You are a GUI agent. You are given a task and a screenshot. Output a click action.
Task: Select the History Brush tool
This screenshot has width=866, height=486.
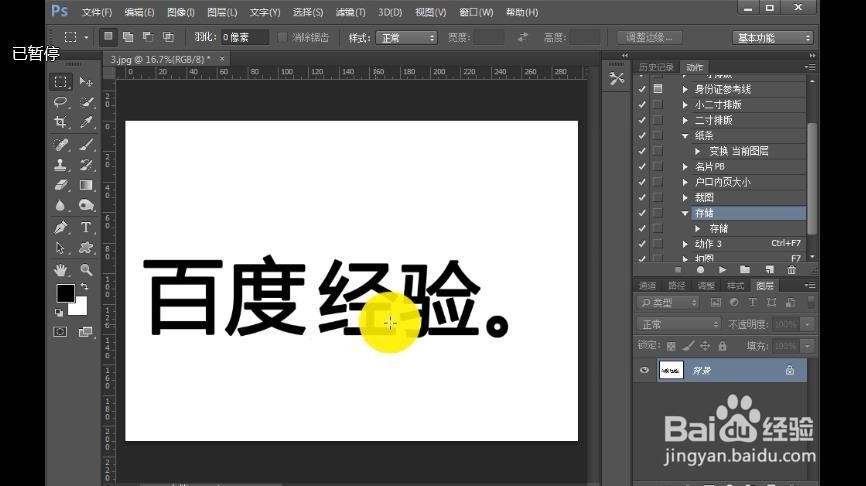tap(86, 165)
